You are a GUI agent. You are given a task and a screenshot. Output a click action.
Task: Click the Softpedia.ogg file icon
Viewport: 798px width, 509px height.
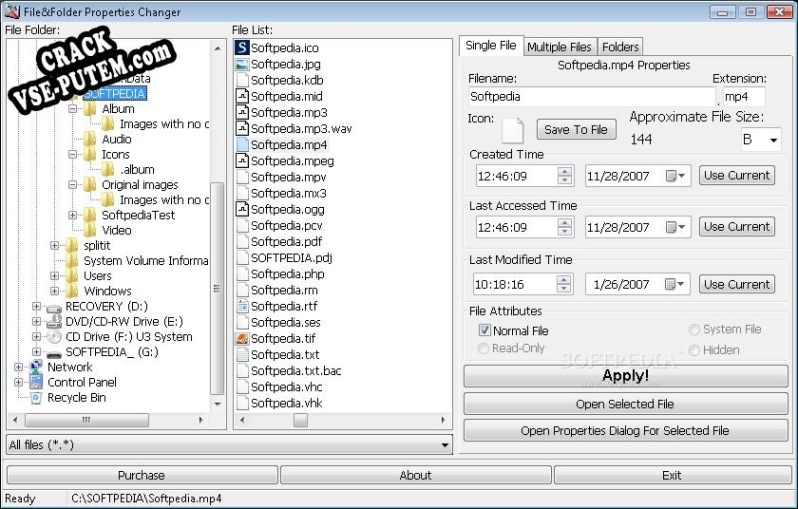(x=242, y=209)
